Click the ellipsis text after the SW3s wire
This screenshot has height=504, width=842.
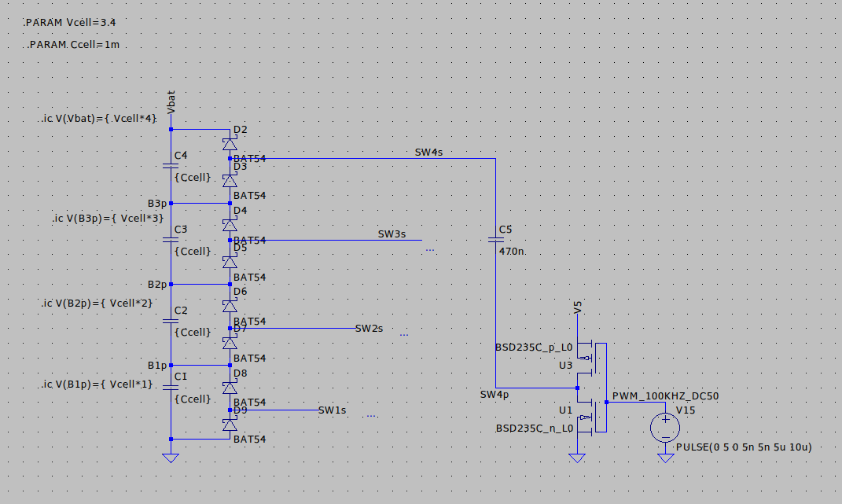pyautogui.click(x=430, y=250)
